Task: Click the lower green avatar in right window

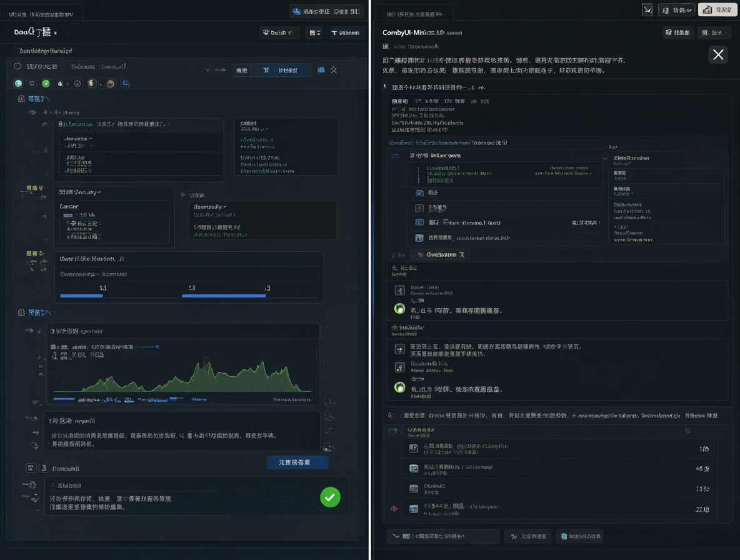Action: (400, 387)
